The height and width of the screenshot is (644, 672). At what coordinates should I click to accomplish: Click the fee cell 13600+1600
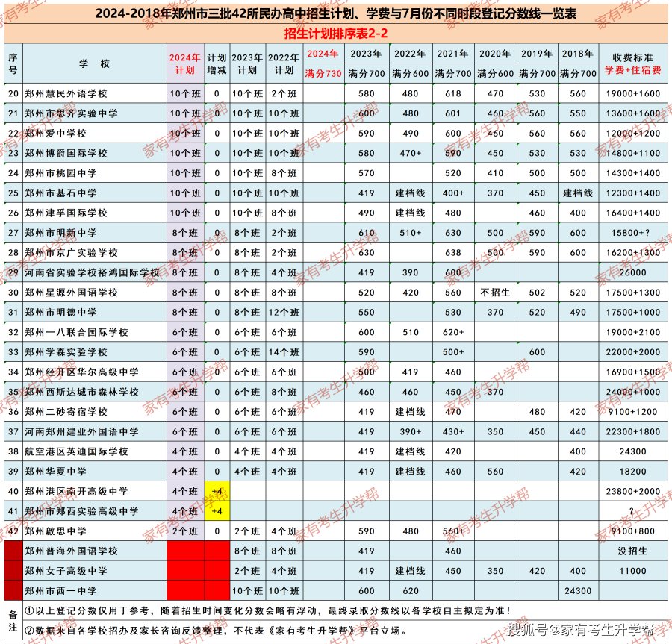[x=632, y=113]
